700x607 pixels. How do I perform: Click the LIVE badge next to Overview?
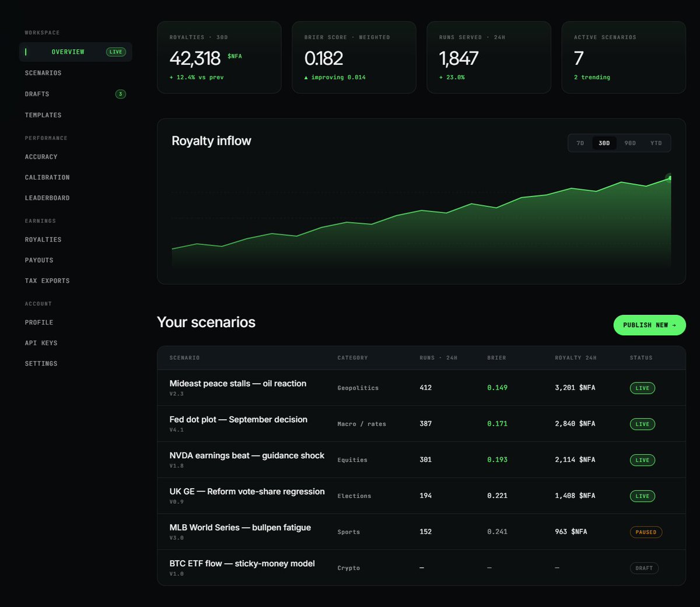pyautogui.click(x=116, y=52)
